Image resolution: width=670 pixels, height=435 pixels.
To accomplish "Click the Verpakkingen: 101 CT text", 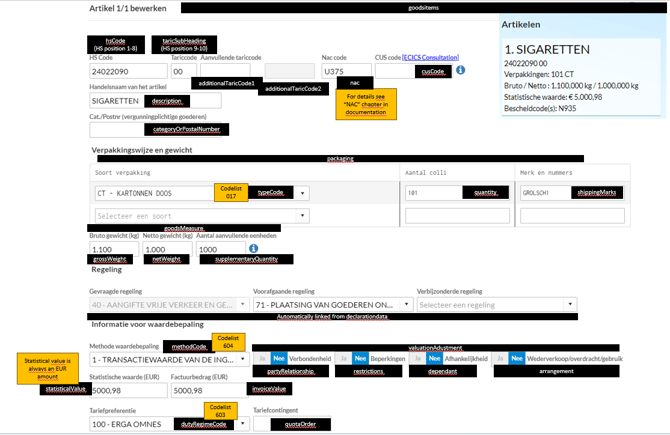I will (x=539, y=74).
